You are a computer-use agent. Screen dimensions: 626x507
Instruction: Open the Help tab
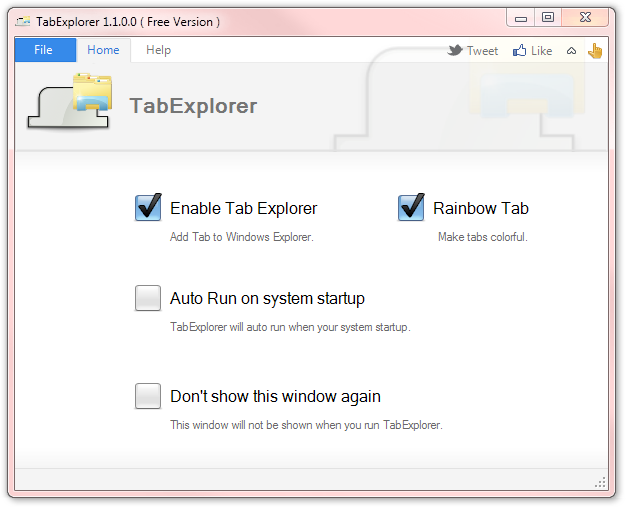[x=158, y=50]
